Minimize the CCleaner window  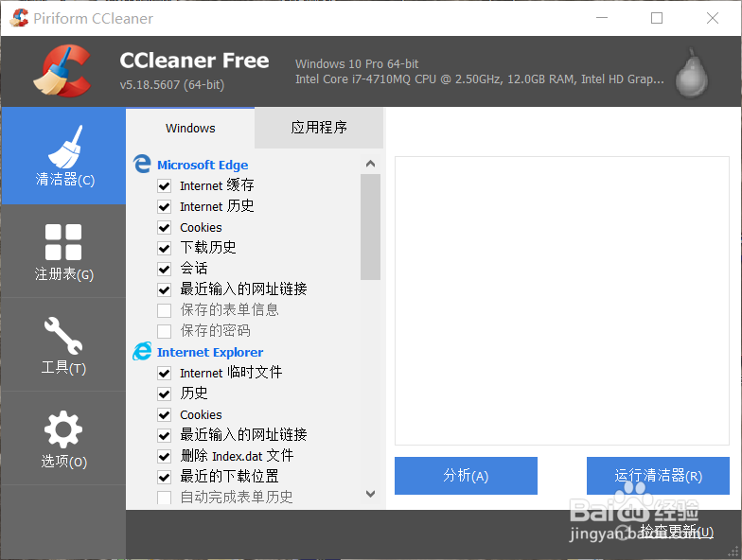(602, 18)
